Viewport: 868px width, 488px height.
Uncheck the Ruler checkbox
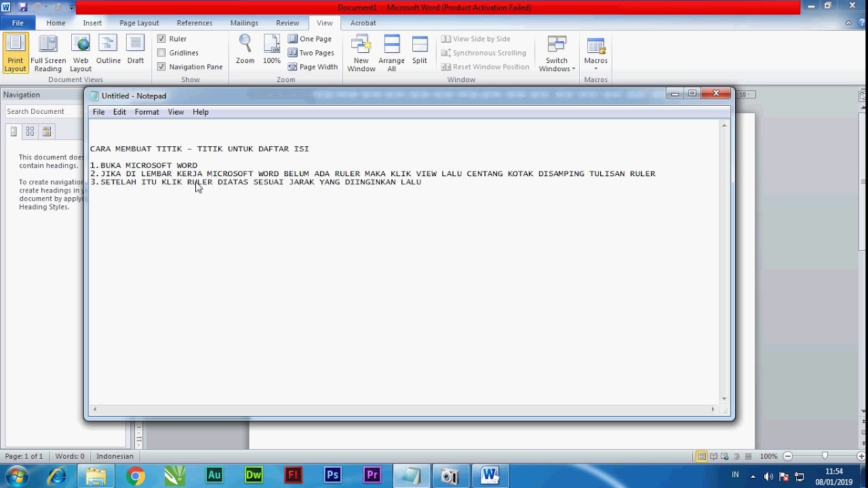[161, 39]
